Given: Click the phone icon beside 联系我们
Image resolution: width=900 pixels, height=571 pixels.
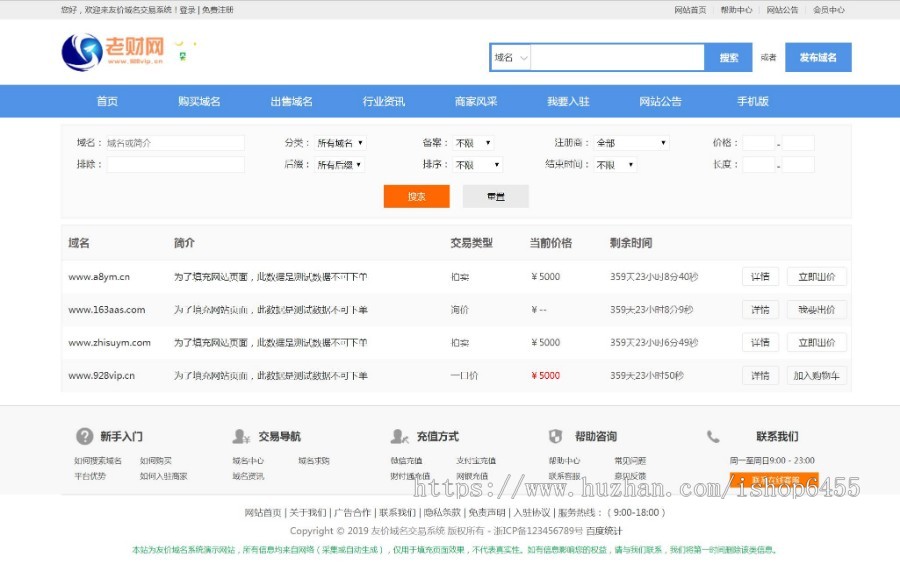Looking at the screenshot, I should 713,437.
